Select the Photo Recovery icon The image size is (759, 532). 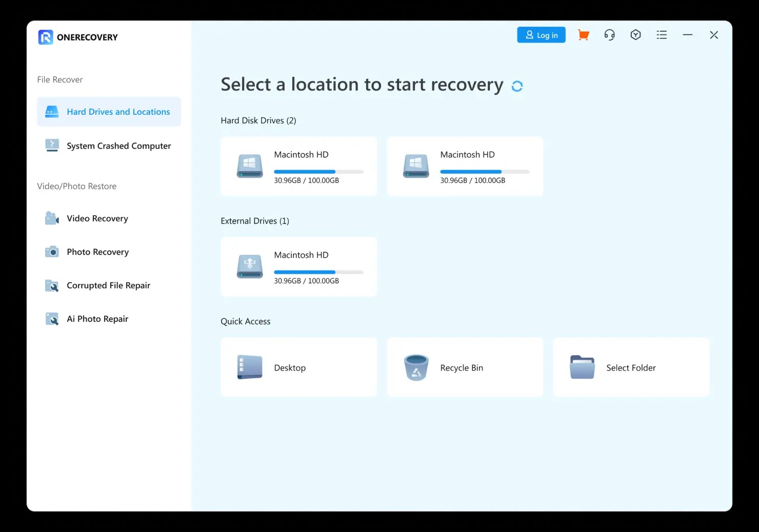pos(52,252)
